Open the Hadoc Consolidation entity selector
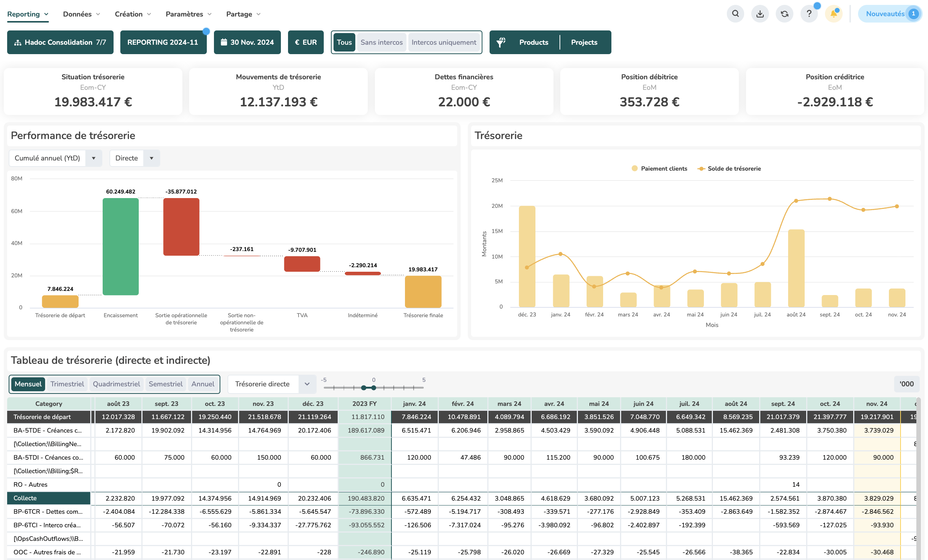 [60, 42]
